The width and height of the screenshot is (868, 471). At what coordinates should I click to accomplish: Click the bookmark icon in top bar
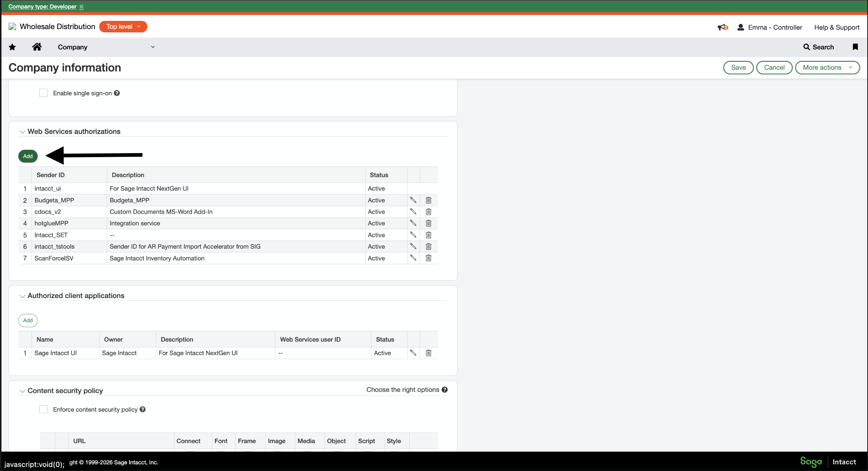coord(855,47)
